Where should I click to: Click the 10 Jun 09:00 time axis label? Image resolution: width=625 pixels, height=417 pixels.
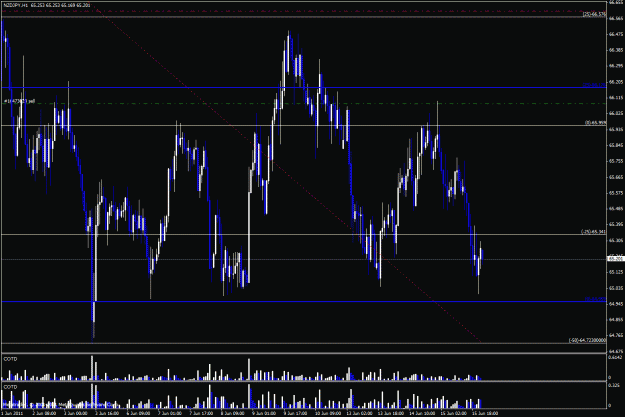tap(328, 413)
